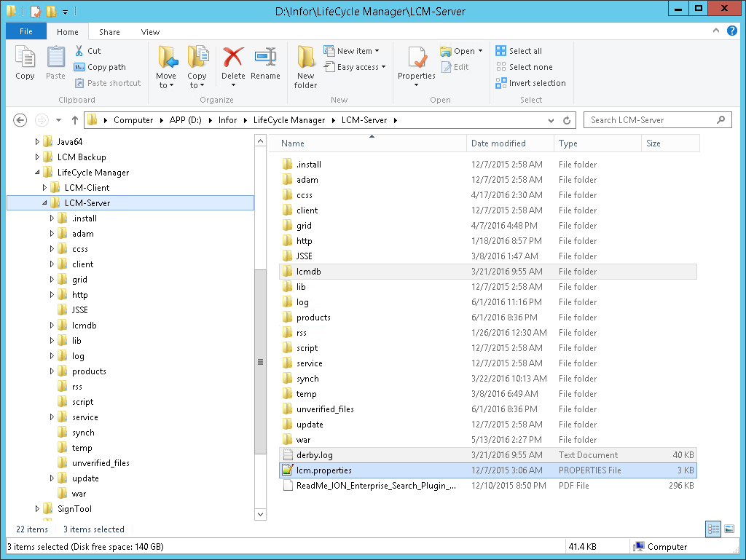
Task: Open the View ribbon tab
Action: click(x=150, y=32)
